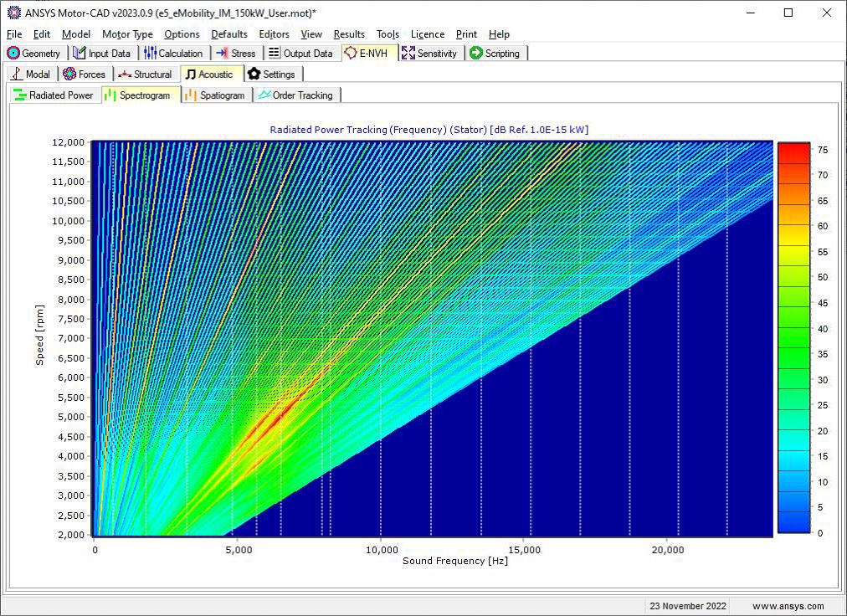Click the Spectrogram tab icon
This screenshot has height=616, width=847.
pos(110,95)
